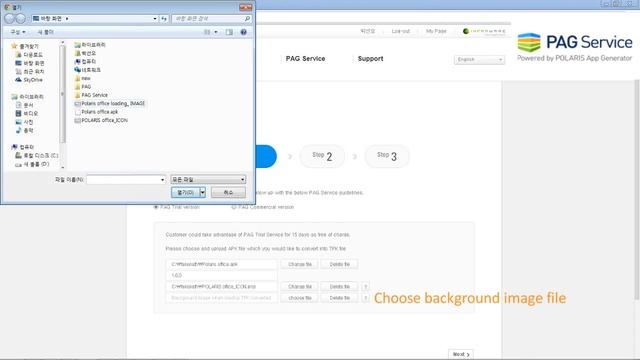The width and height of the screenshot is (640, 360).
Task: Select 네트워크 item in the file list
Action: pos(87,70)
